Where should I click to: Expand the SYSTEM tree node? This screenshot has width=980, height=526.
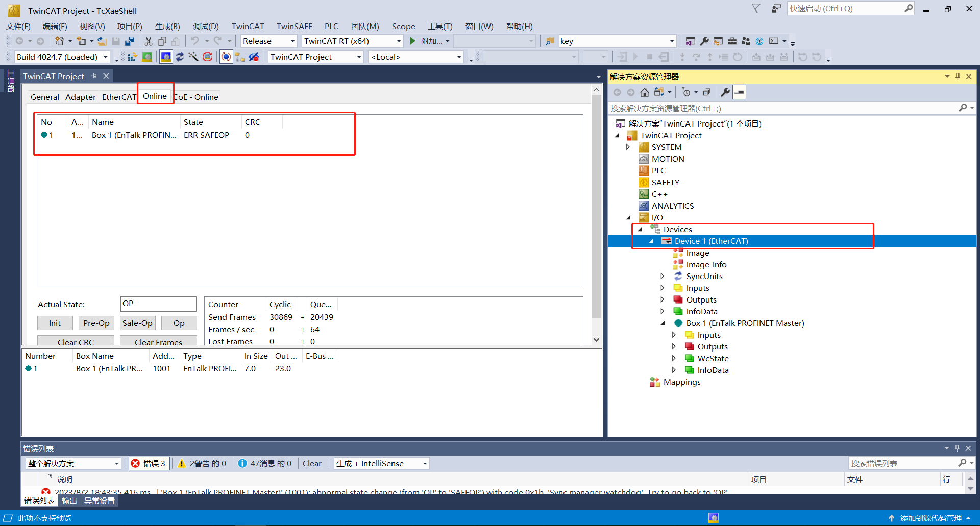628,147
